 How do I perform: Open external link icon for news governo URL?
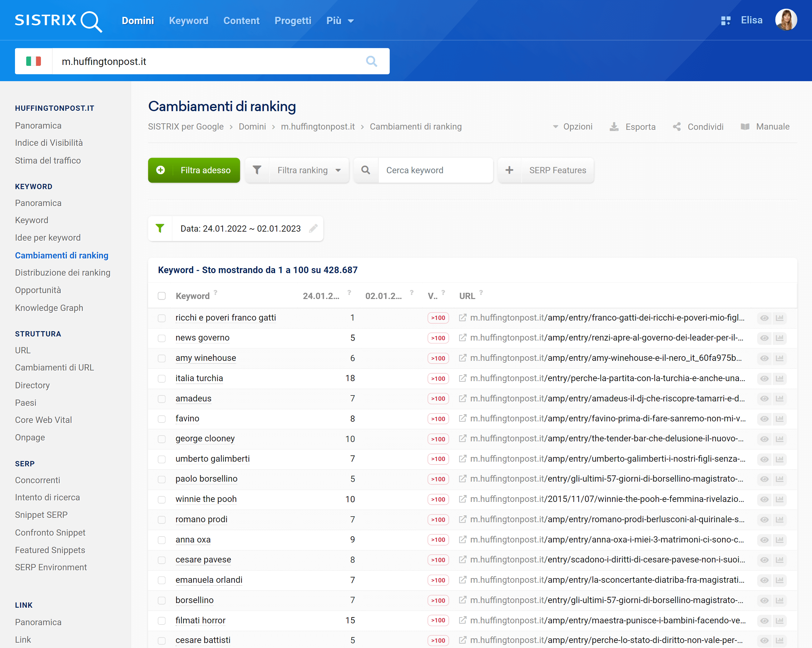tap(463, 338)
